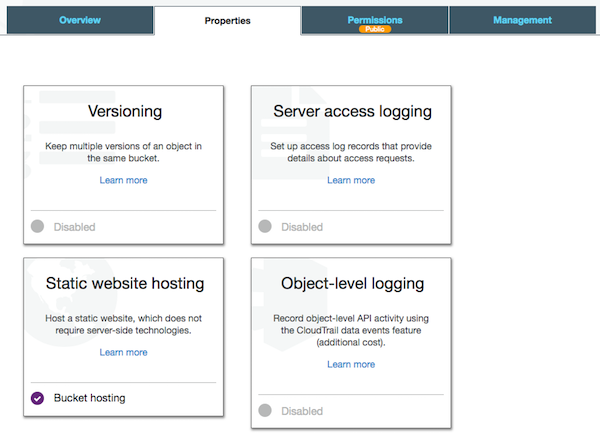600x435 pixels.
Task: Switch to the Overview tab
Action: [x=80, y=20]
